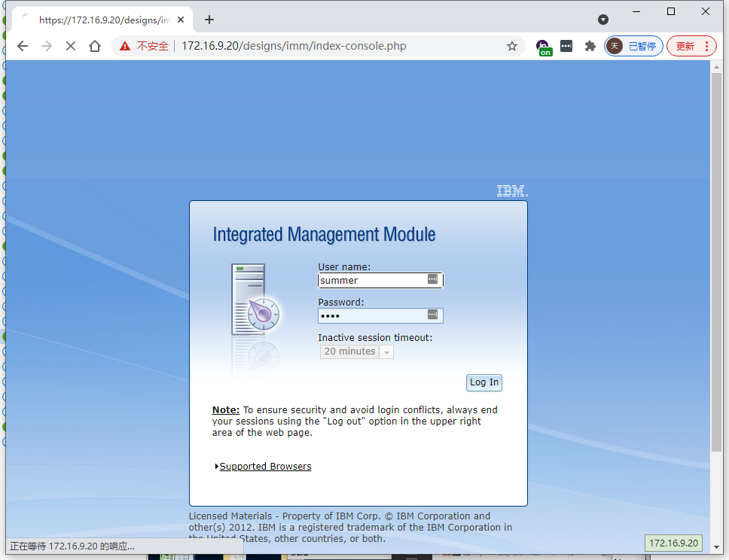Image resolution: width=729 pixels, height=560 pixels.
Task: Close the 172.16.9.20 browser tab
Action: 181,20
